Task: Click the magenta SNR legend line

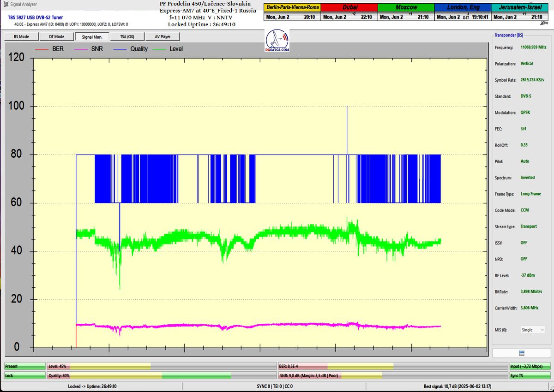Action: pos(81,49)
